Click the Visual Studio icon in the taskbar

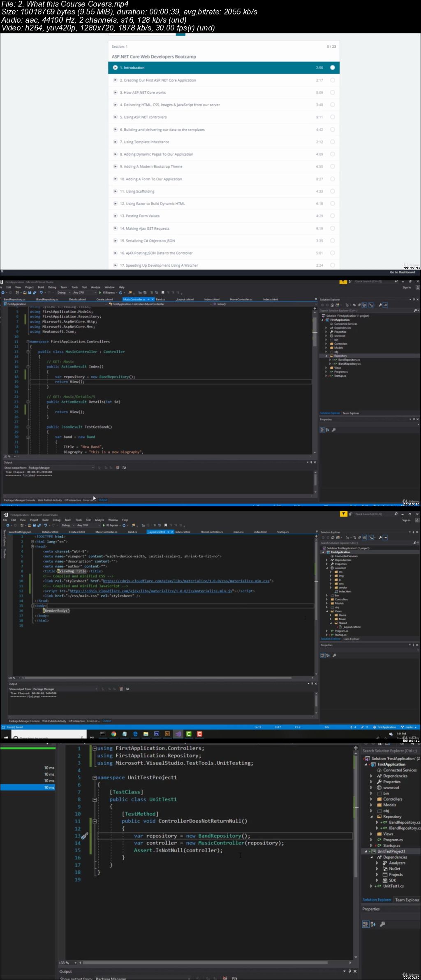click(x=178, y=734)
